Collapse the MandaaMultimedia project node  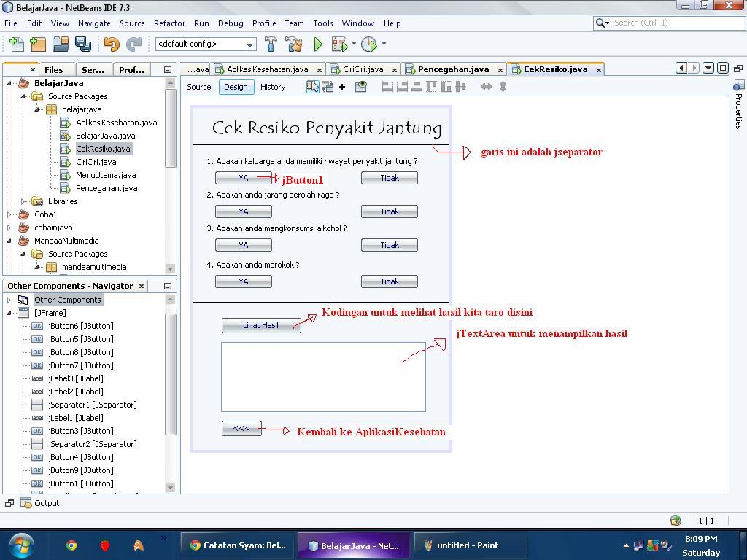coord(9,241)
